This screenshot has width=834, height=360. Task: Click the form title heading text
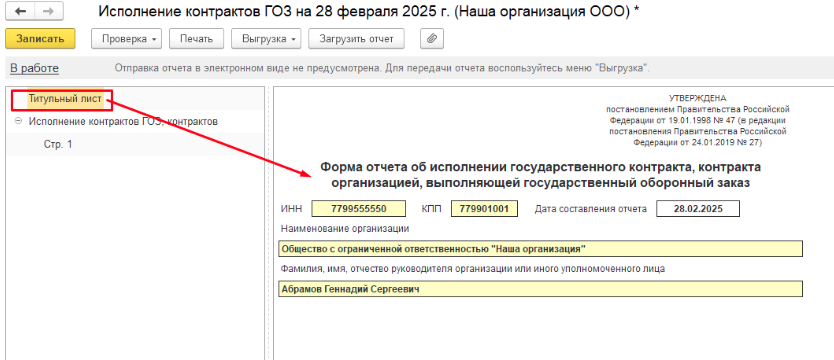pyautogui.click(x=540, y=175)
